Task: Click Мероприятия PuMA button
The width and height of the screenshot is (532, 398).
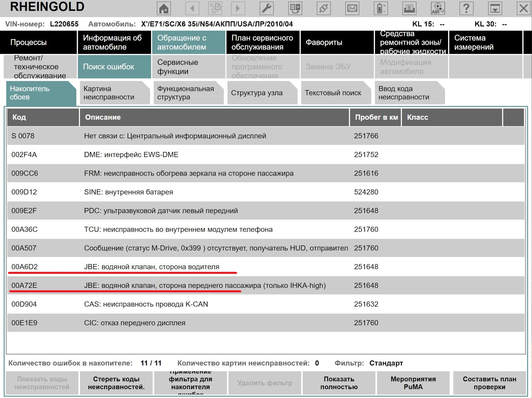Action: coord(413,383)
